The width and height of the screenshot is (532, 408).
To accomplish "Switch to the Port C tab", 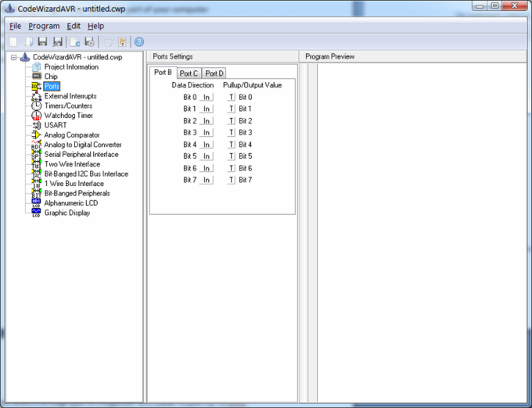I will coord(189,73).
